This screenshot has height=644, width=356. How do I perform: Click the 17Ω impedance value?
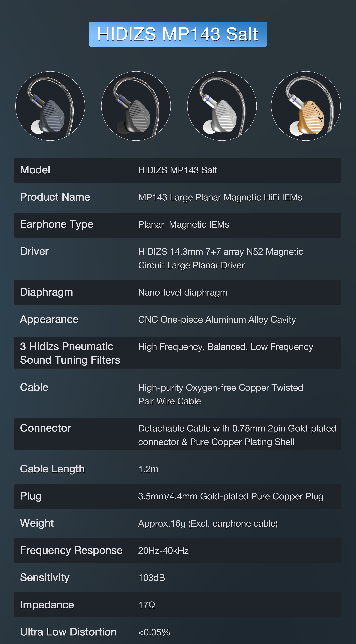147,605
